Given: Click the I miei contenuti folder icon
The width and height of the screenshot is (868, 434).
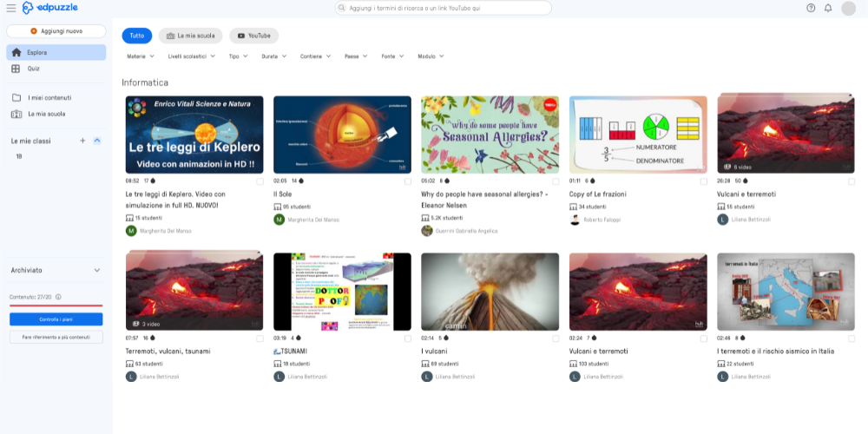Looking at the screenshot, I should pos(16,97).
